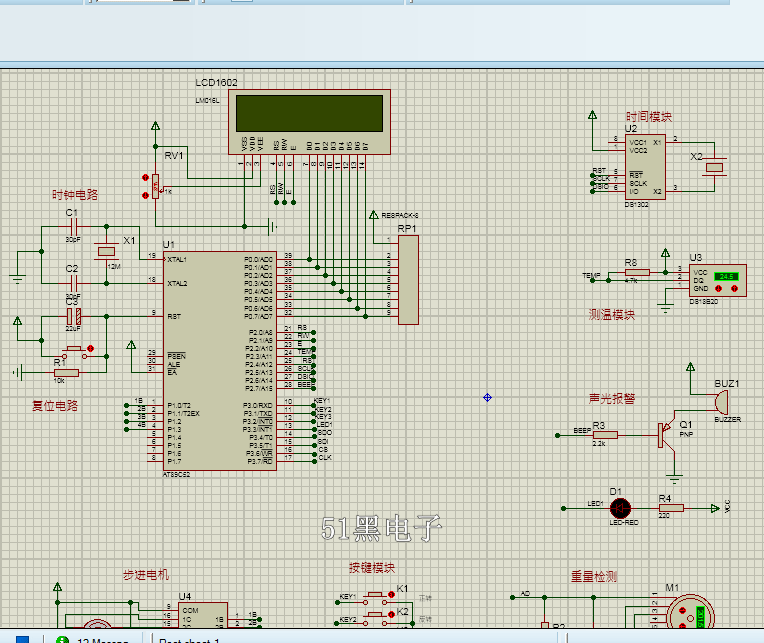Screen dimensions: 764x643
Task: Select the D1 LED-RED diode
Action: click(x=620, y=509)
